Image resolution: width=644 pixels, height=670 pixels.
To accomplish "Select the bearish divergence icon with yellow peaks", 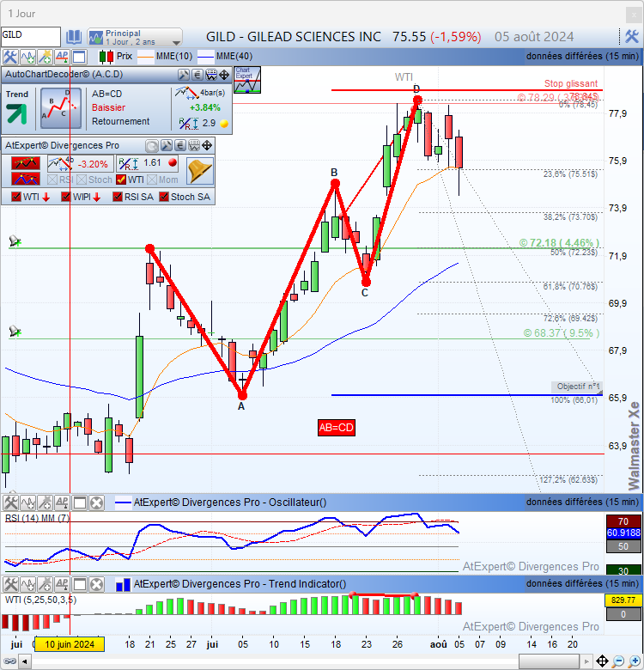I will coord(26,163).
